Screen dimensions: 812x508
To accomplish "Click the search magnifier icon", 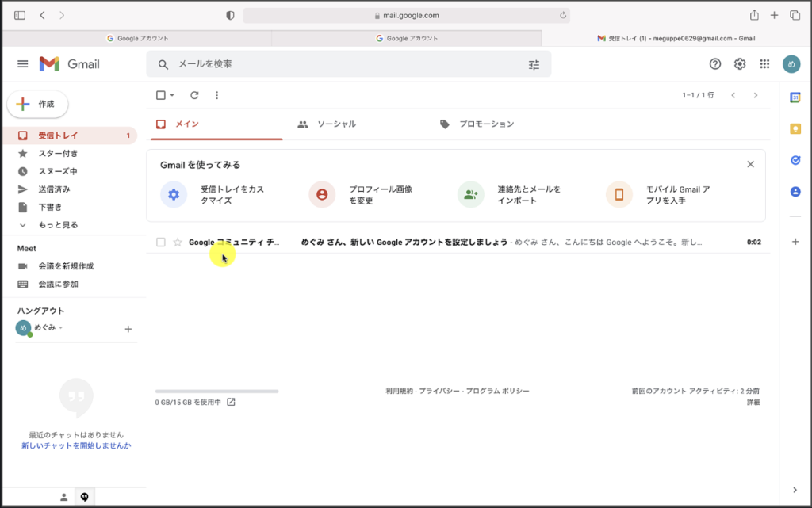I will [163, 65].
